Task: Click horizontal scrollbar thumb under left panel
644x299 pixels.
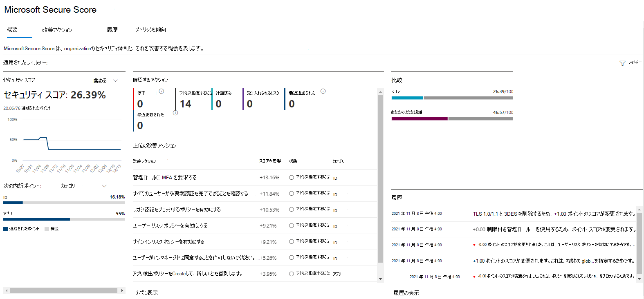Action: tap(64, 291)
